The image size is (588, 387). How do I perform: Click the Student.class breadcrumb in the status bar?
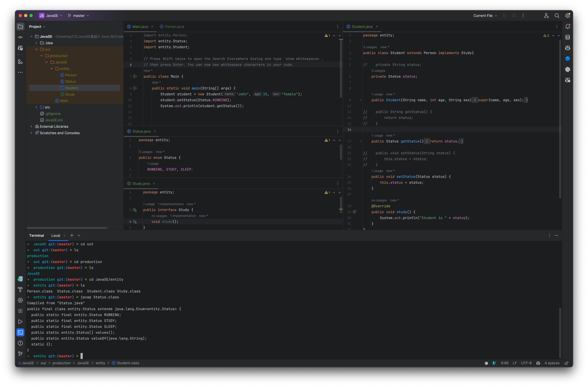tap(128, 363)
